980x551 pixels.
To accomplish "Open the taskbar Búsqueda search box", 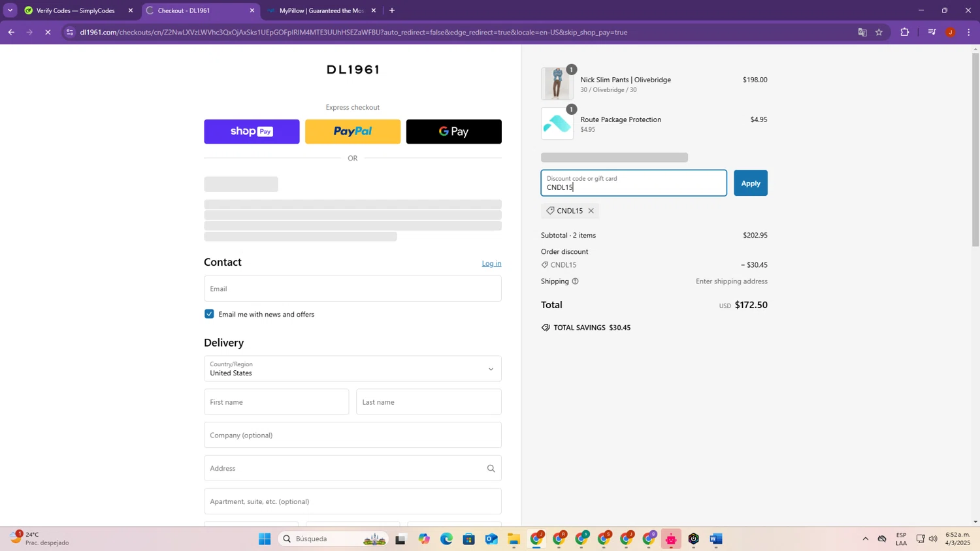I will coord(333,539).
